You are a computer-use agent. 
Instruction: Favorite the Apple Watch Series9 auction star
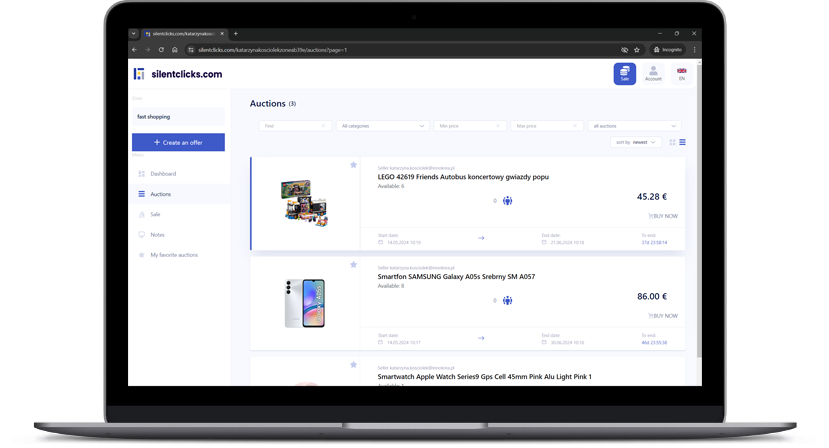click(353, 364)
